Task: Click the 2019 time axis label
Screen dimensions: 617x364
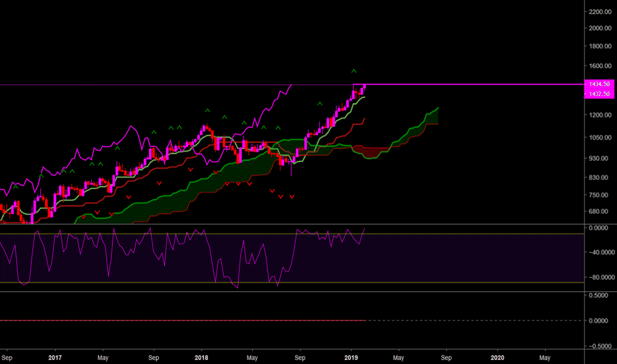Action: (351, 357)
